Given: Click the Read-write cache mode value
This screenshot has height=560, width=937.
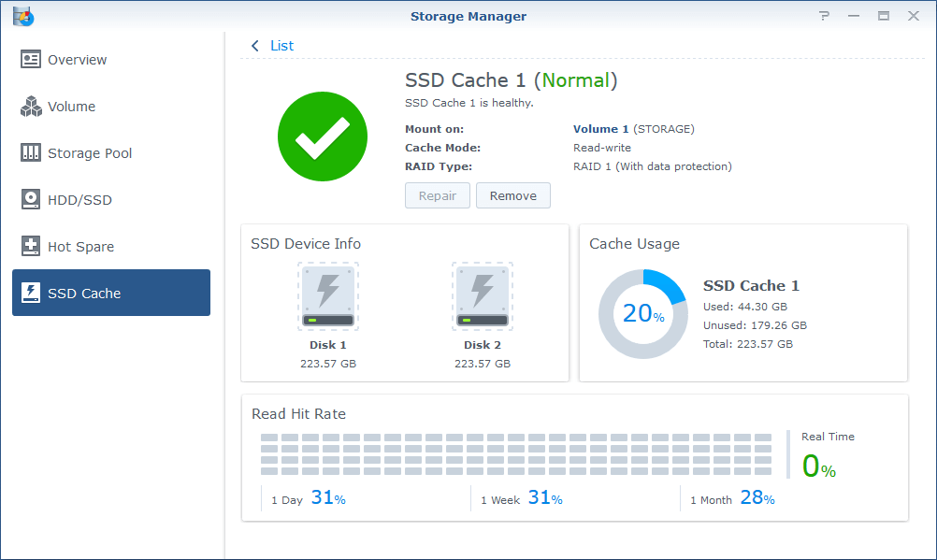Looking at the screenshot, I should [602, 148].
